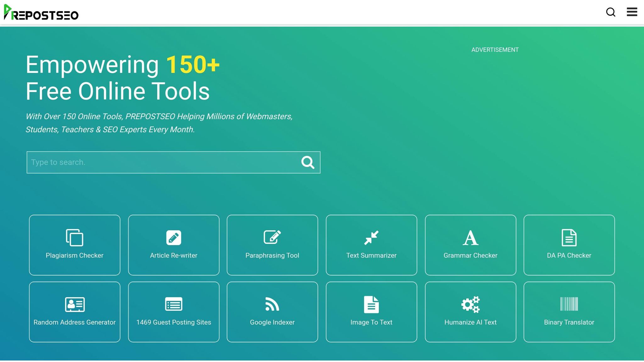
Task: Click the Image To Text file icon
Action: tap(371, 304)
